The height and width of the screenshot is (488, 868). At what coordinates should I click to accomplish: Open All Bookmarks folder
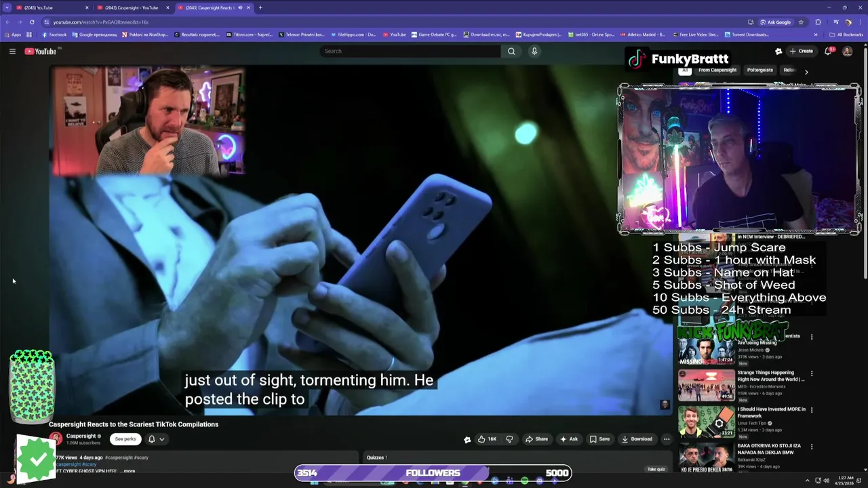coord(846,35)
